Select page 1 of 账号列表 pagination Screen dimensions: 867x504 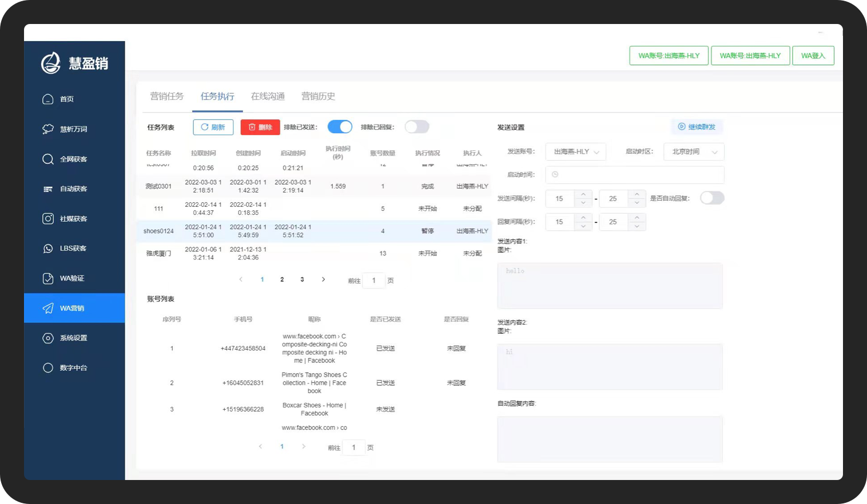pyautogui.click(x=282, y=446)
